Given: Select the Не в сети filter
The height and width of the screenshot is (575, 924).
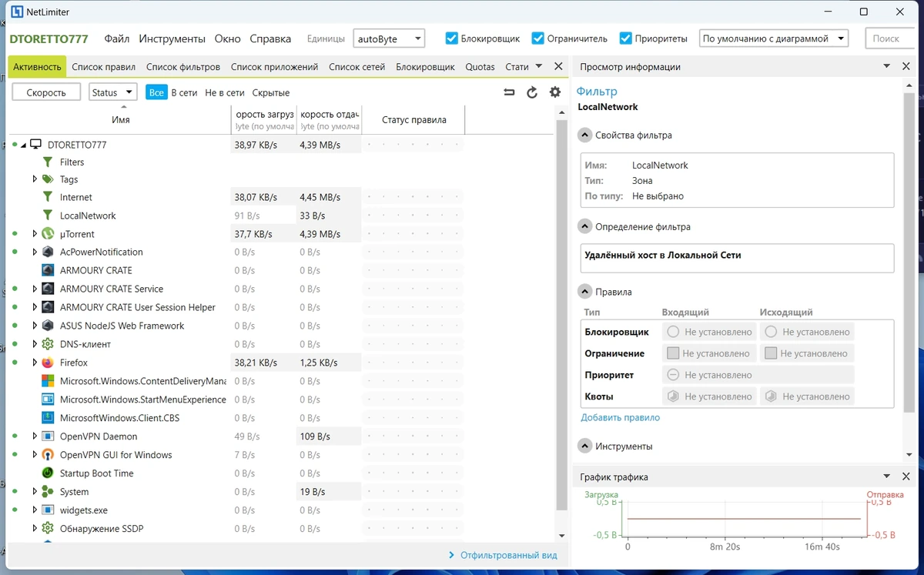Looking at the screenshot, I should coord(225,92).
